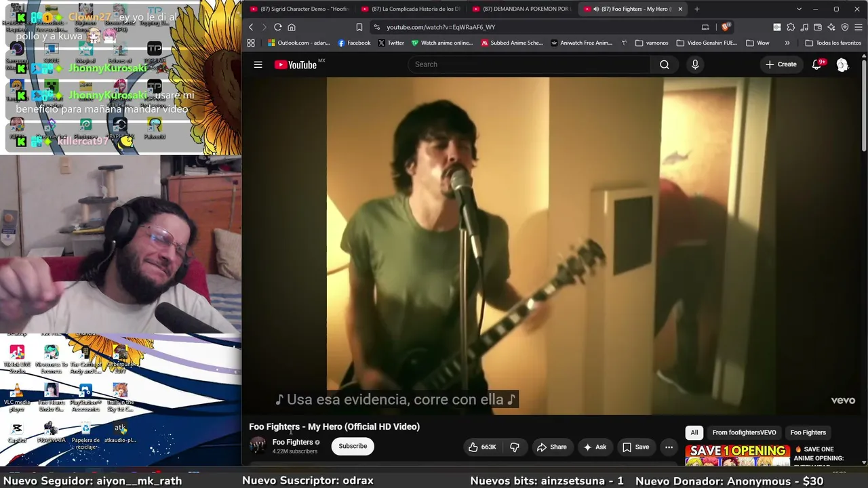Share the My Hero video
The image size is (868, 488).
click(x=551, y=447)
